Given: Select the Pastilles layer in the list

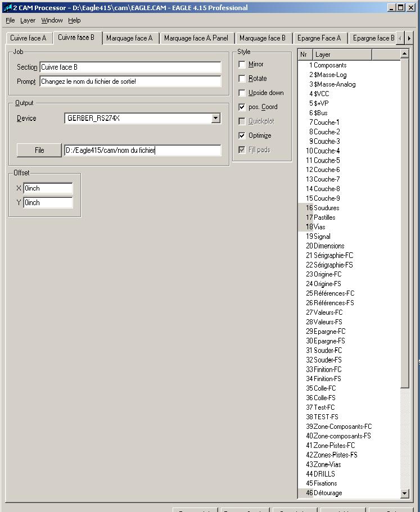Looking at the screenshot, I should point(324,218).
